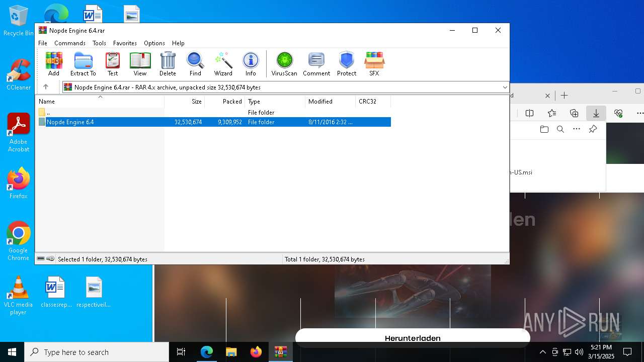The width and height of the screenshot is (644, 362).
Task: Click the drive icon in status bar
Action: click(41, 259)
